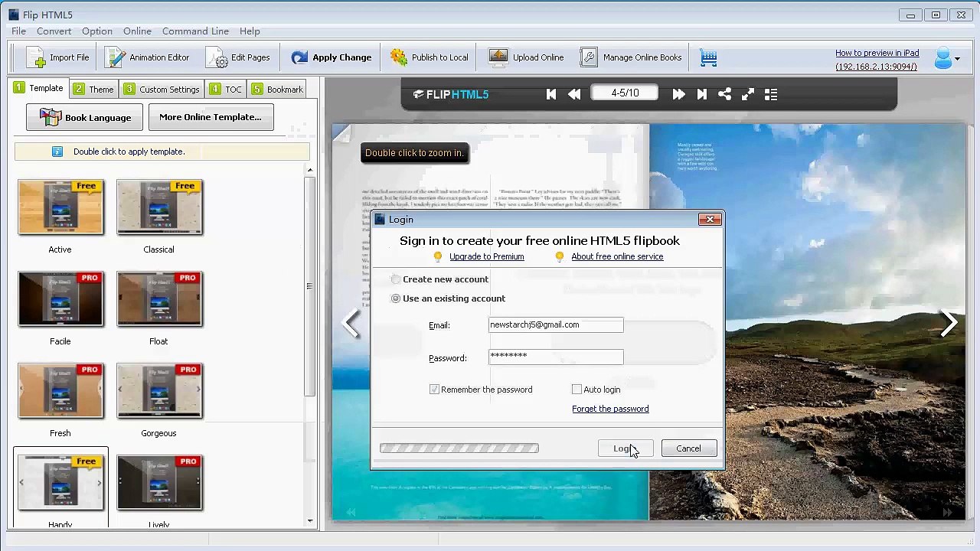Open the thumbnails list icon
Viewport: 980px width, 551px height.
771,94
